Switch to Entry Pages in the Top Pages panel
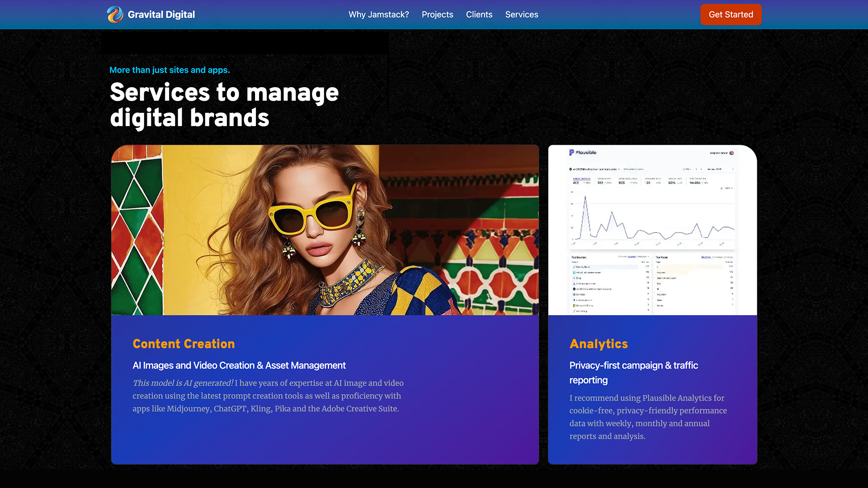The height and width of the screenshot is (488, 868). (717, 257)
